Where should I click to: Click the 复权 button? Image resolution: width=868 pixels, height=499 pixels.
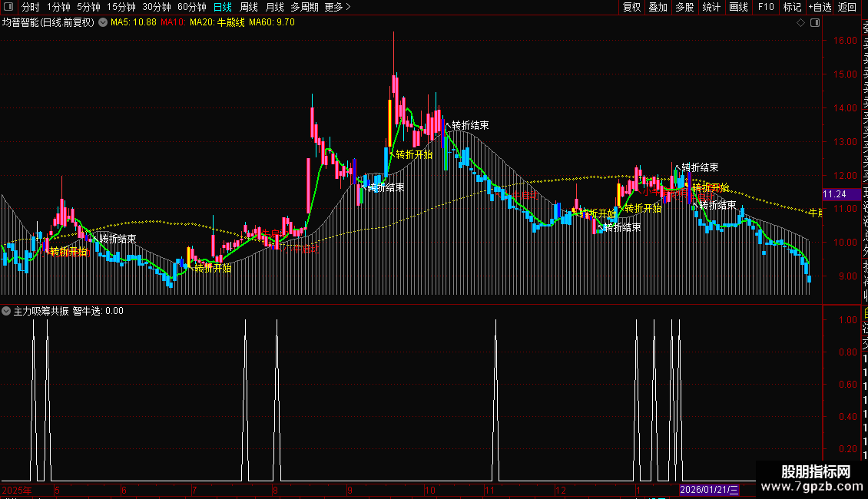631,7
